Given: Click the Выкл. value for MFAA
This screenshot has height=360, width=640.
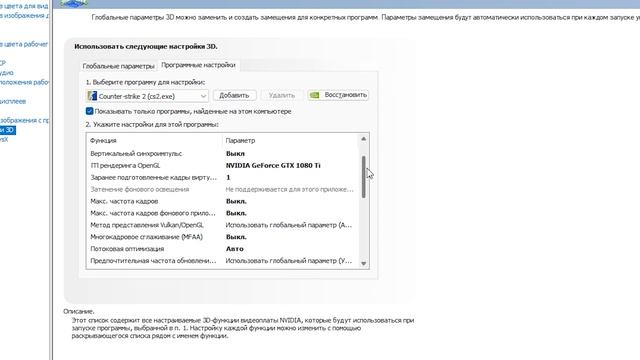Looking at the screenshot, I should [x=236, y=237].
